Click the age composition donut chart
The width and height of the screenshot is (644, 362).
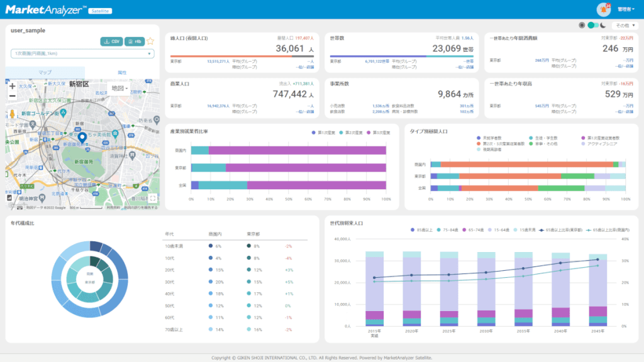click(90, 279)
